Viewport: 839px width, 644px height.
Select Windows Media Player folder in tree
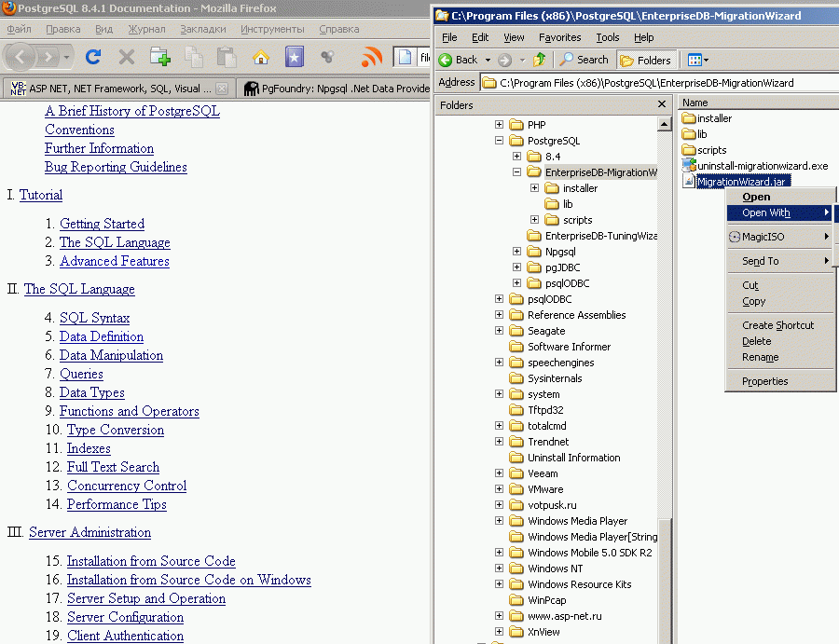[x=569, y=520]
